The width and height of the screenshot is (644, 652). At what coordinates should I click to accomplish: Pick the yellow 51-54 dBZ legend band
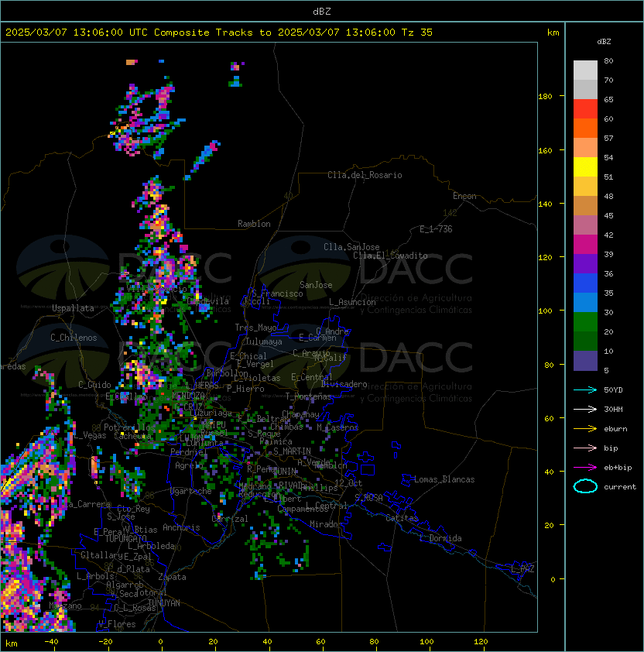click(585, 166)
